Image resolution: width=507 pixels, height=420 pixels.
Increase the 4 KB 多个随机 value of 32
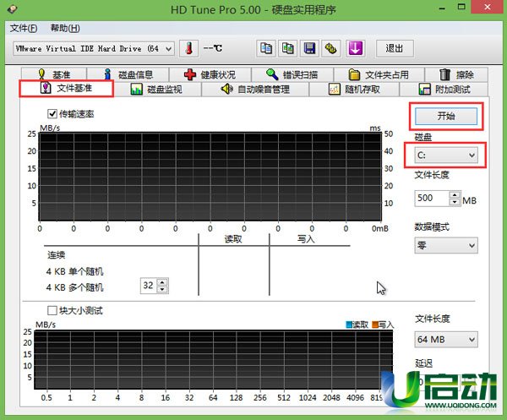pyautogui.click(x=162, y=282)
